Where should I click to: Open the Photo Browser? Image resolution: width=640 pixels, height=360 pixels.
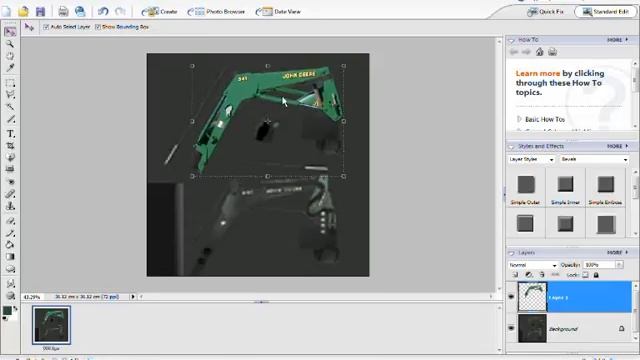[x=216, y=12]
